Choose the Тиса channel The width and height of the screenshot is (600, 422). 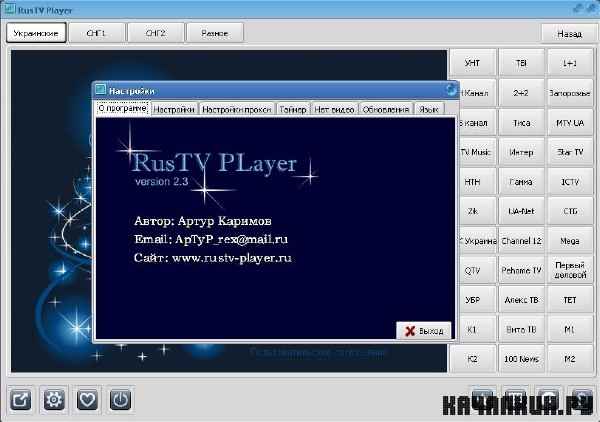click(521, 122)
